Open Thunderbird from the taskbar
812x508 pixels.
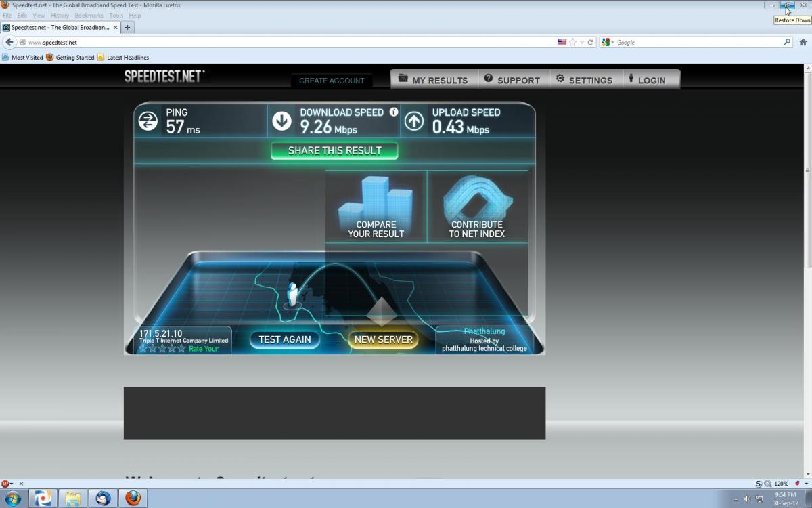point(103,499)
